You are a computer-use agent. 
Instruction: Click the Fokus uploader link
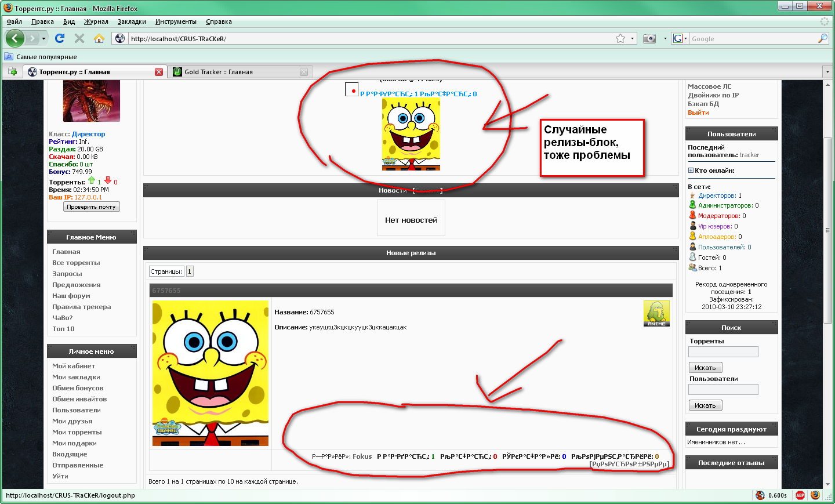click(x=362, y=456)
